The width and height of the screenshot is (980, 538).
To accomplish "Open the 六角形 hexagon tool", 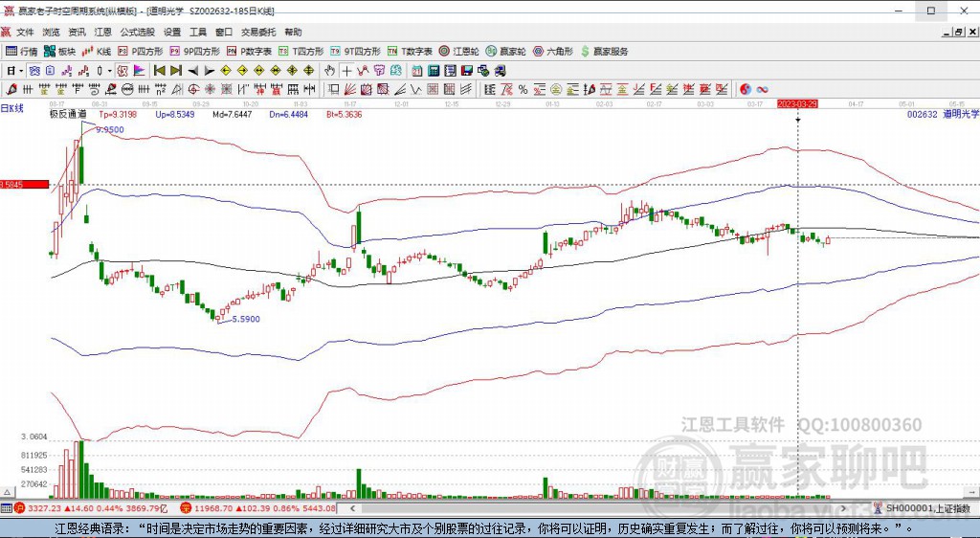I will coord(553,52).
